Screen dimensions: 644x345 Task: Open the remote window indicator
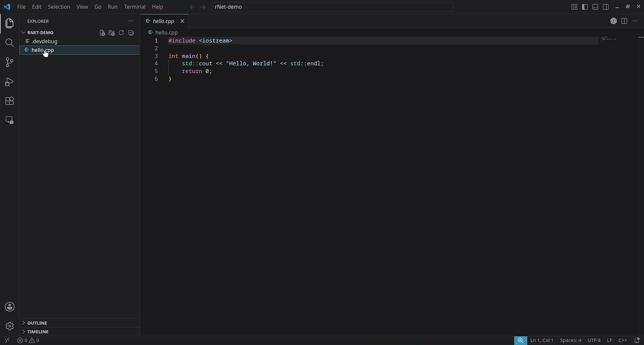coord(7,340)
